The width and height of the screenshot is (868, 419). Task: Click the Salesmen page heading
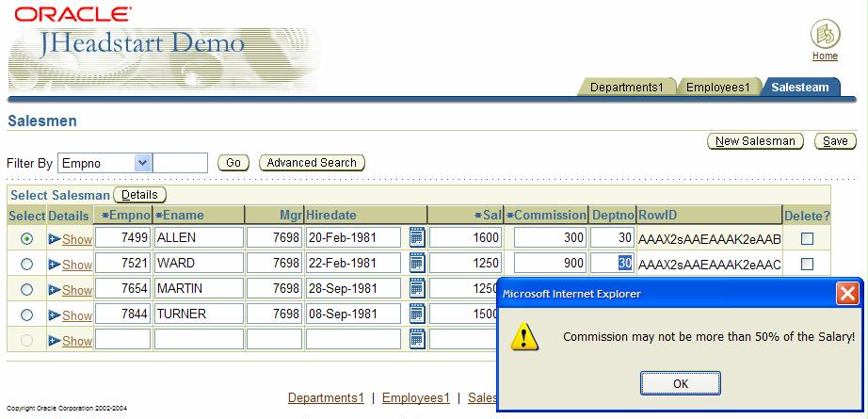[x=42, y=121]
